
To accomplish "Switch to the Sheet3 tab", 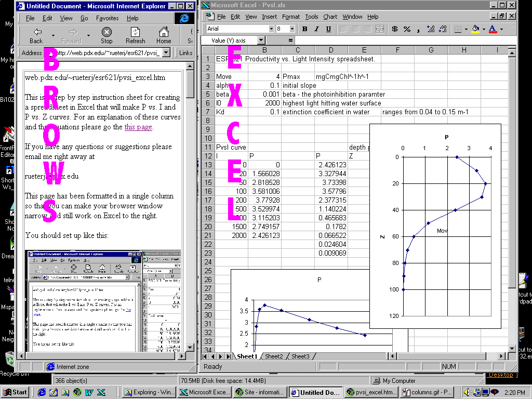I will tap(300, 356).
